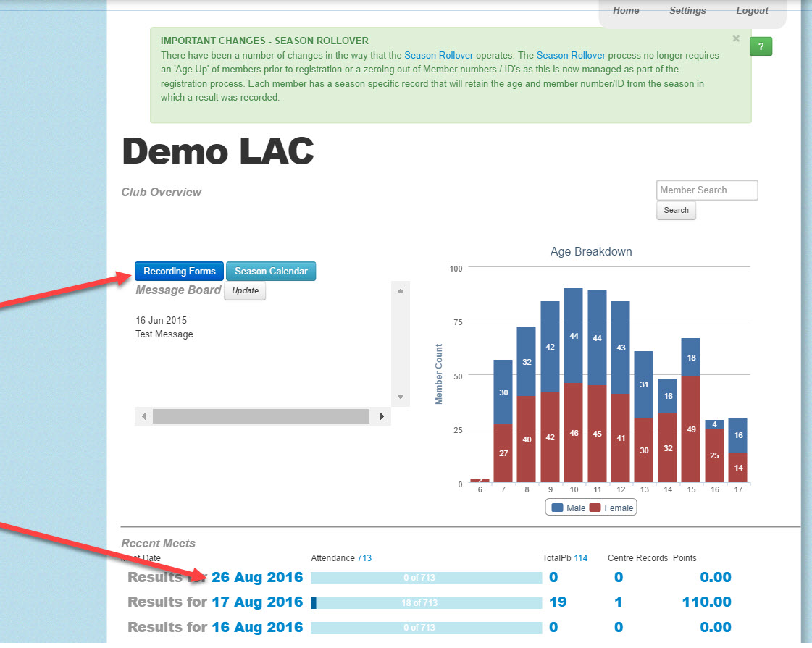This screenshot has height=648, width=812.
Task: Open the Season Calendar
Action: (x=271, y=271)
